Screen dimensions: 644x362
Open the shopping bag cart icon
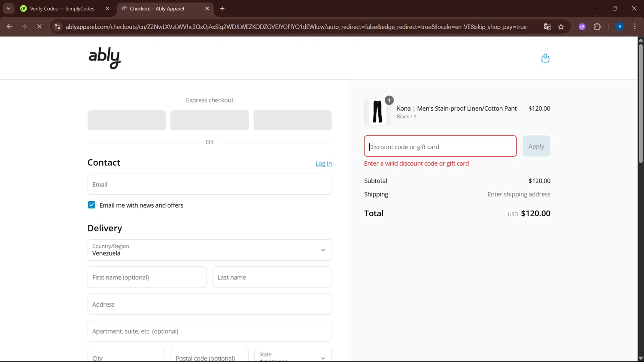pyautogui.click(x=545, y=58)
